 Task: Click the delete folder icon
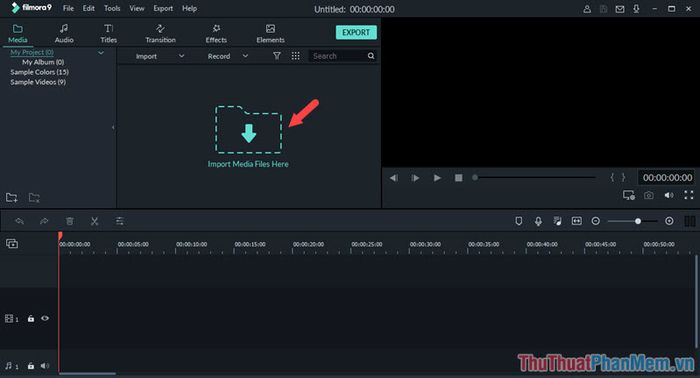pyautogui.click(x=34, y=197)
